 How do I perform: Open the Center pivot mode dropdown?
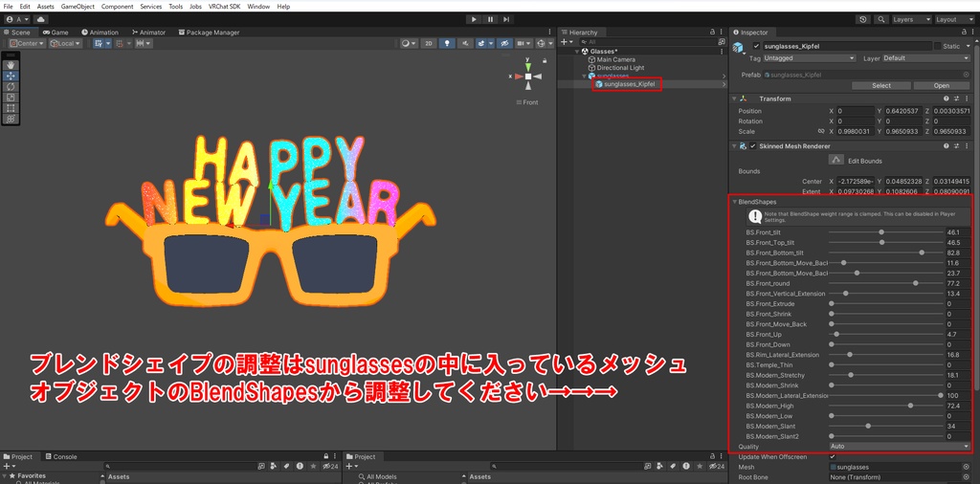[x=27, y=43]
